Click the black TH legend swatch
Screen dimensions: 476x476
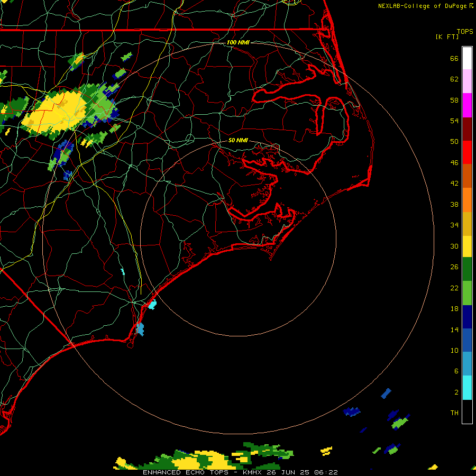(467, 411)
